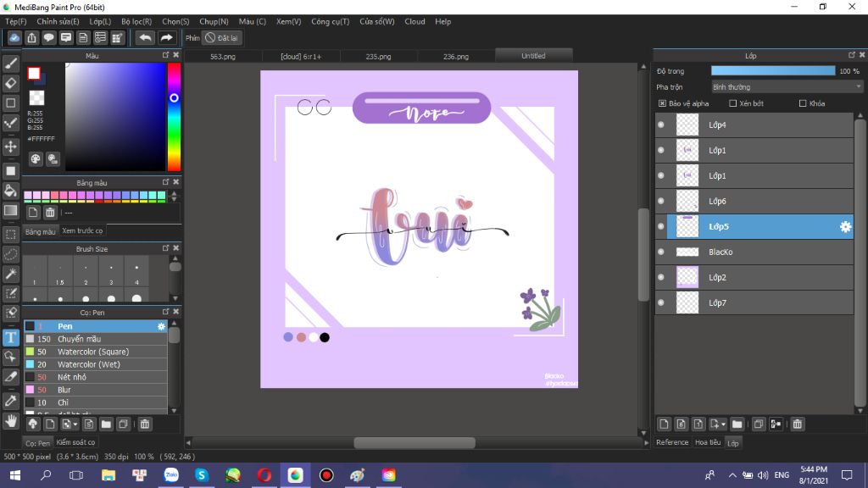Viewport: 868px width, 488px height.
Task: Duplicate layer icon in Lớp panel
Action: [759, 424]
